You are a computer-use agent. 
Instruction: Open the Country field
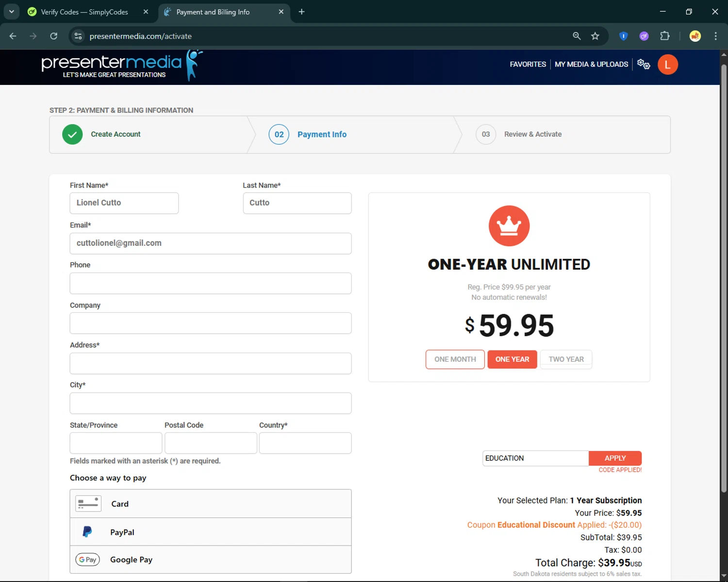coord(305,443)
